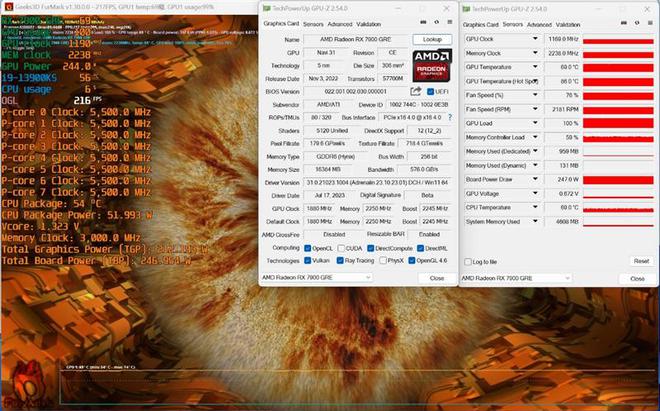Open the Memory Controller Load dropdown
The image size is (660, 411).
[535, 137]
